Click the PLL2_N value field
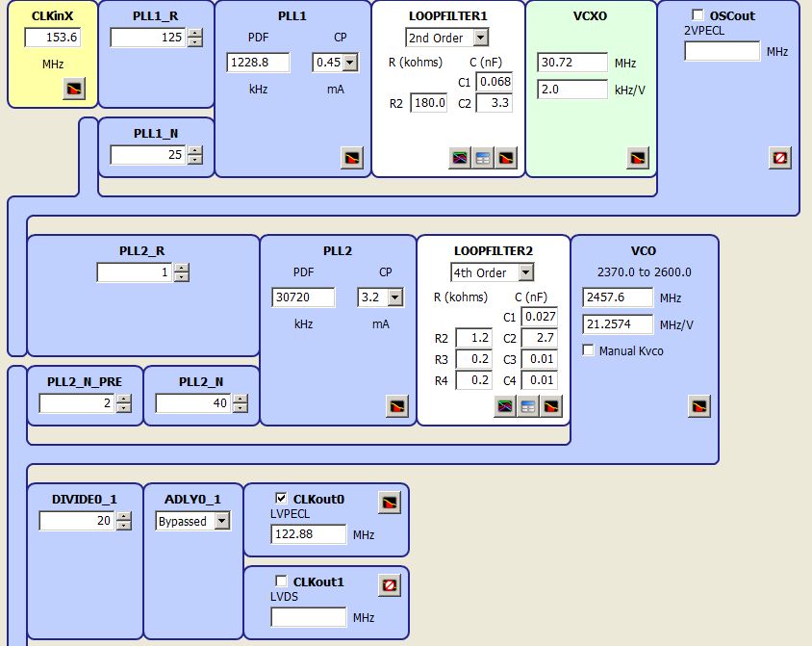This screenshot has width=812, height=646. coord(193,403)
